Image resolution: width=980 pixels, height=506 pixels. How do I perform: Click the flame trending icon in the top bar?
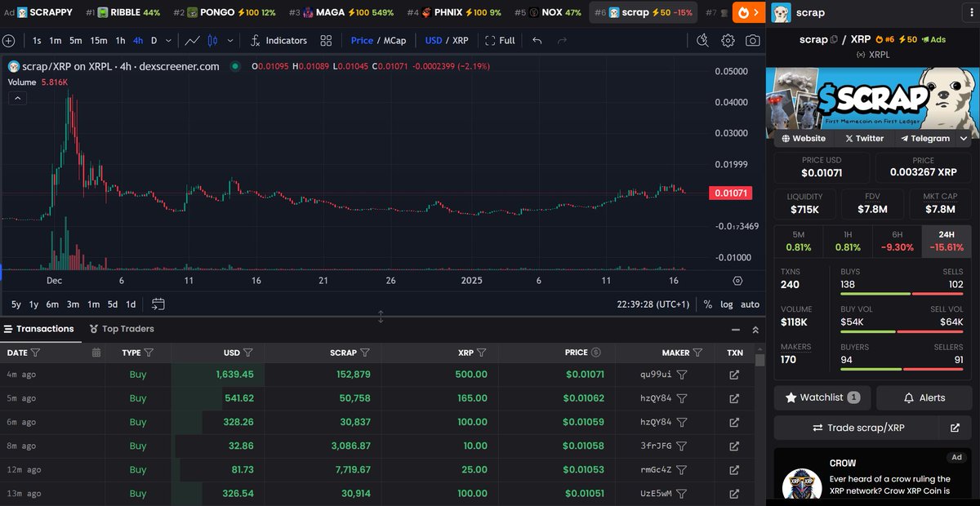742,12
